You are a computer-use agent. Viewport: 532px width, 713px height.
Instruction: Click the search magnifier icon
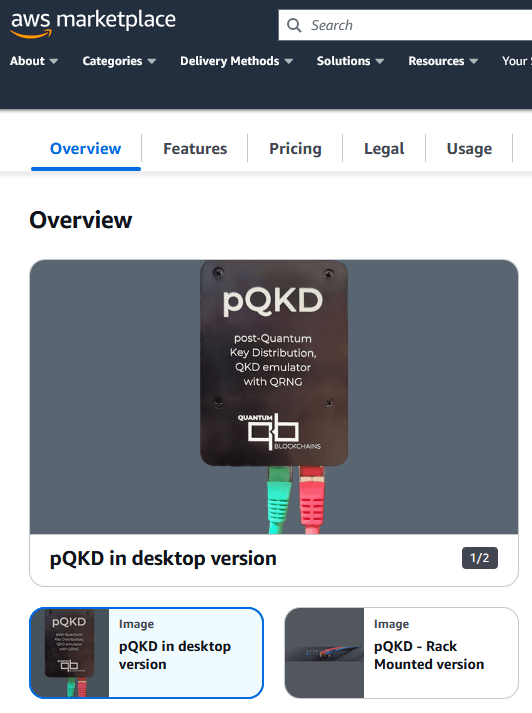[x=294, y=25]
